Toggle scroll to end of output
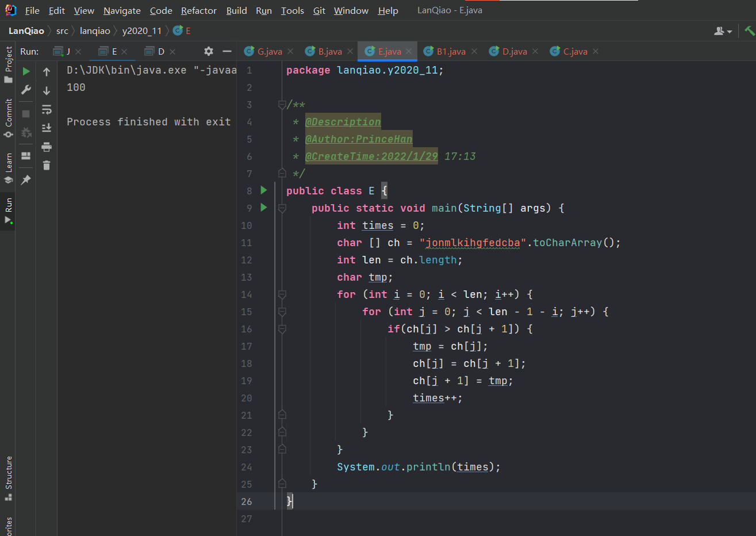Viewport: 756px width, 536px height. click(x=47, y=128)
